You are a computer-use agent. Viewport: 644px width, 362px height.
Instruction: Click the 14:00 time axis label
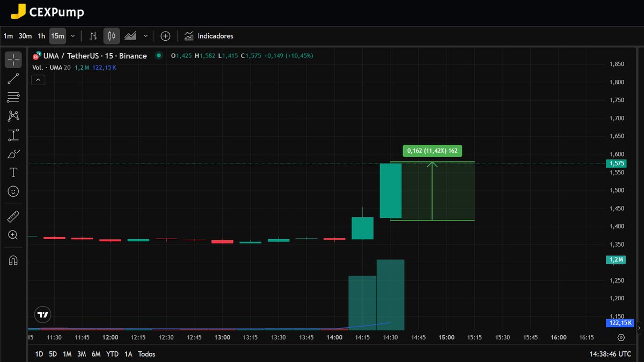[334, 337]
